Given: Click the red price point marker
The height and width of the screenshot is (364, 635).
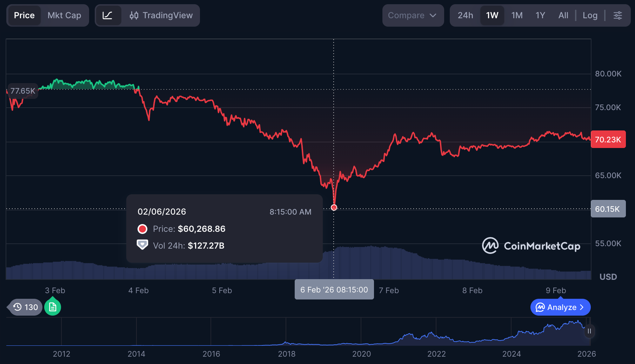Looking at the screenshot, I should tap(334, 208).
